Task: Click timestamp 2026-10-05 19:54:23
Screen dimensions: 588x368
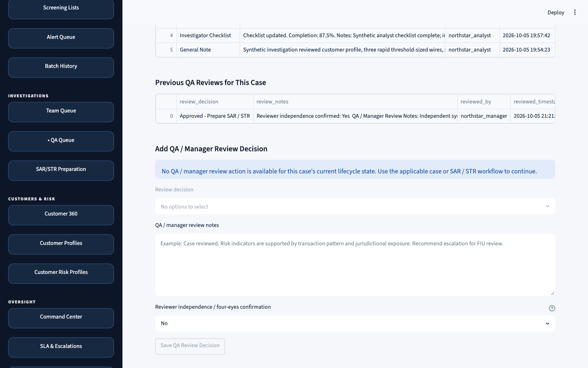Action: pyautogui.click(x=527, y=50)
